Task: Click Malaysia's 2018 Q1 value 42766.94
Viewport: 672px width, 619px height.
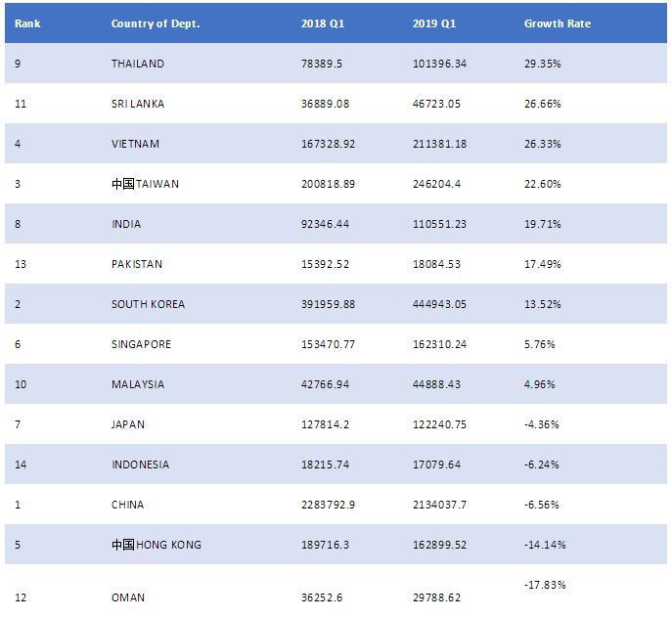Action: pyautogui.click(x=328, y=384)
